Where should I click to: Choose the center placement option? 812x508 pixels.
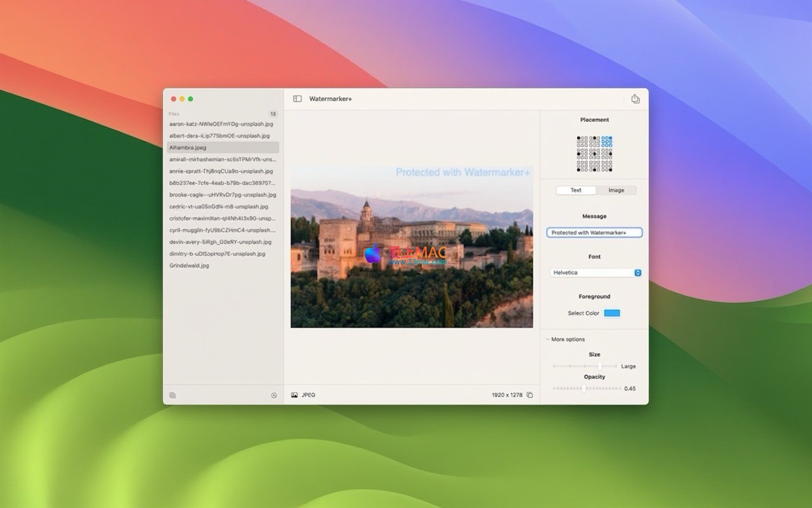coord(594,154)
